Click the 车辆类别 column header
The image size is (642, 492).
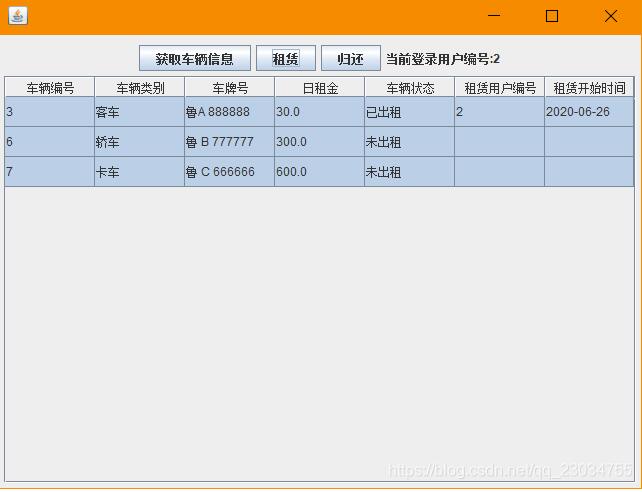click(140, 87)
